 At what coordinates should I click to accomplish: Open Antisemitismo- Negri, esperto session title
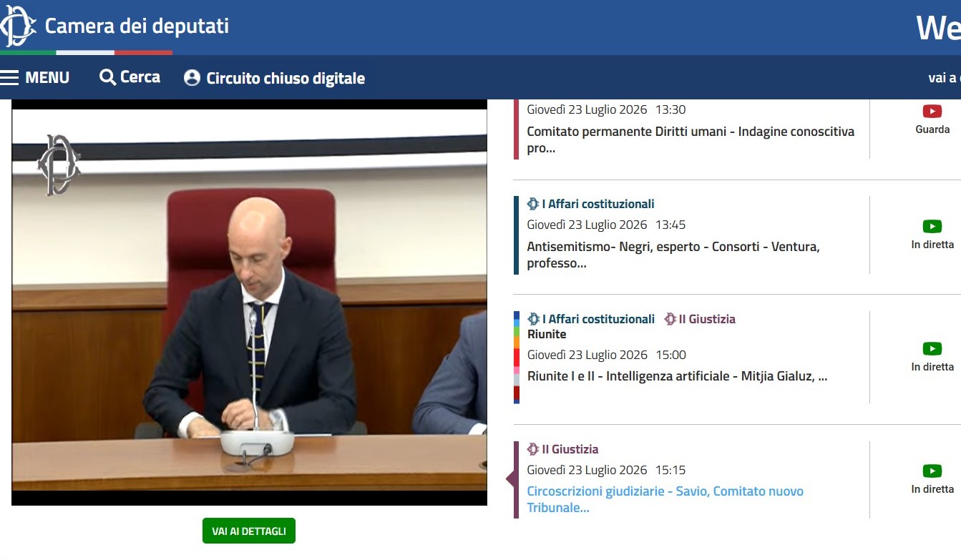pos(673,255)
